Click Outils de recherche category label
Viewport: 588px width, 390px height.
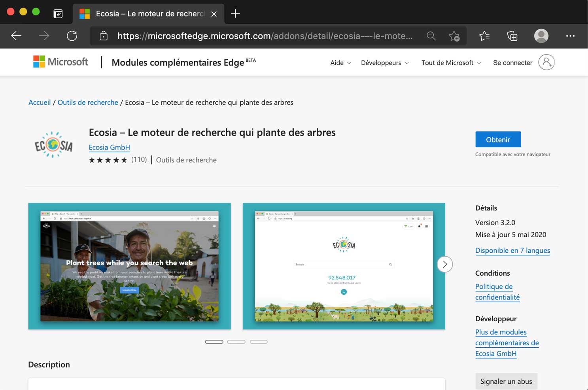point(186,160)
